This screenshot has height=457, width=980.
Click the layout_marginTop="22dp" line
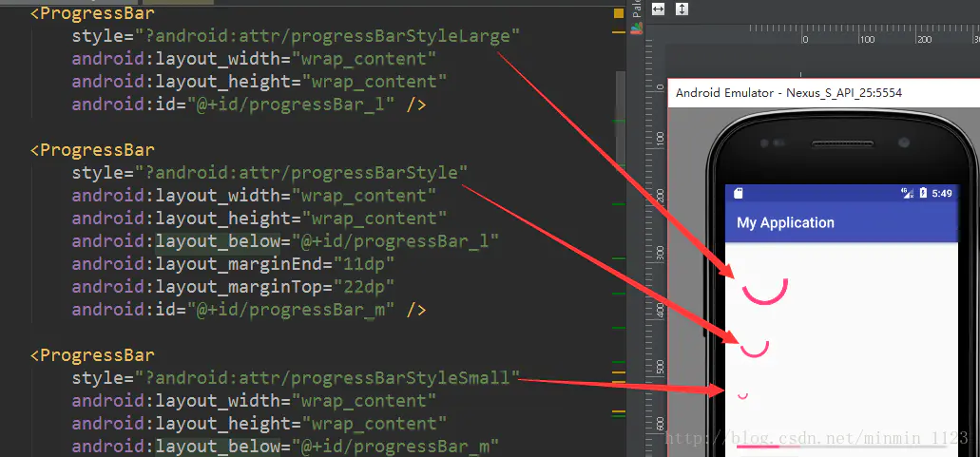coord(233,287)
